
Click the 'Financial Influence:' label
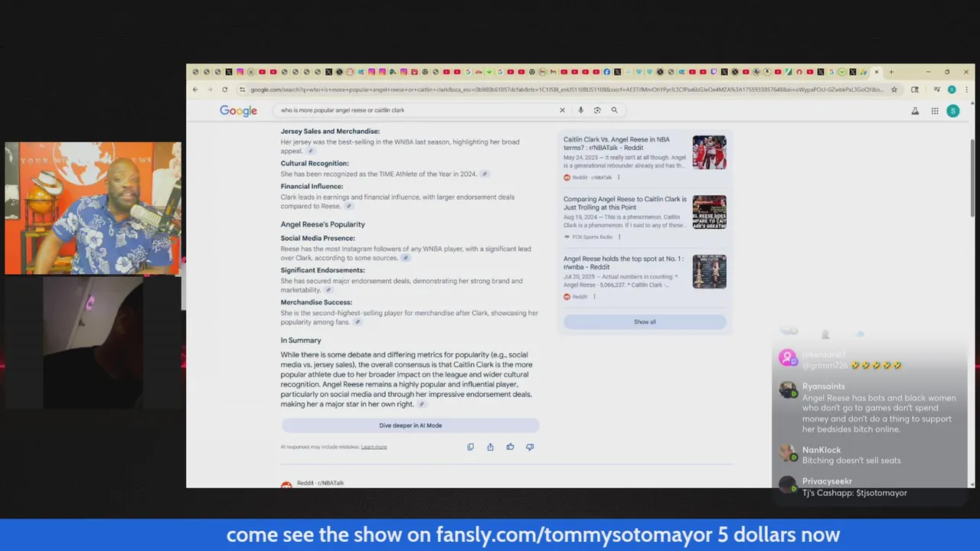[312, 187]
